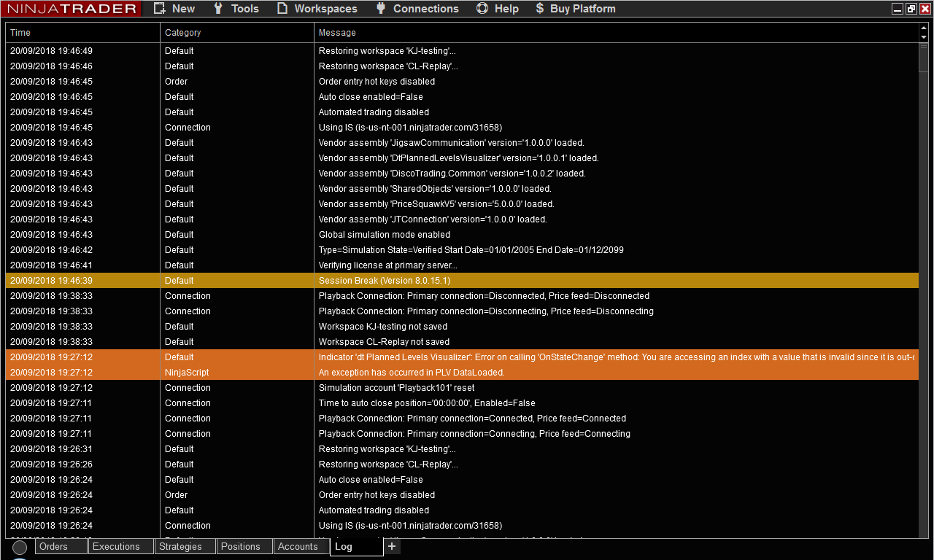
Task: Click the 'Type=Simulation State=Verified' message
Action: click(x=471, y=250)
